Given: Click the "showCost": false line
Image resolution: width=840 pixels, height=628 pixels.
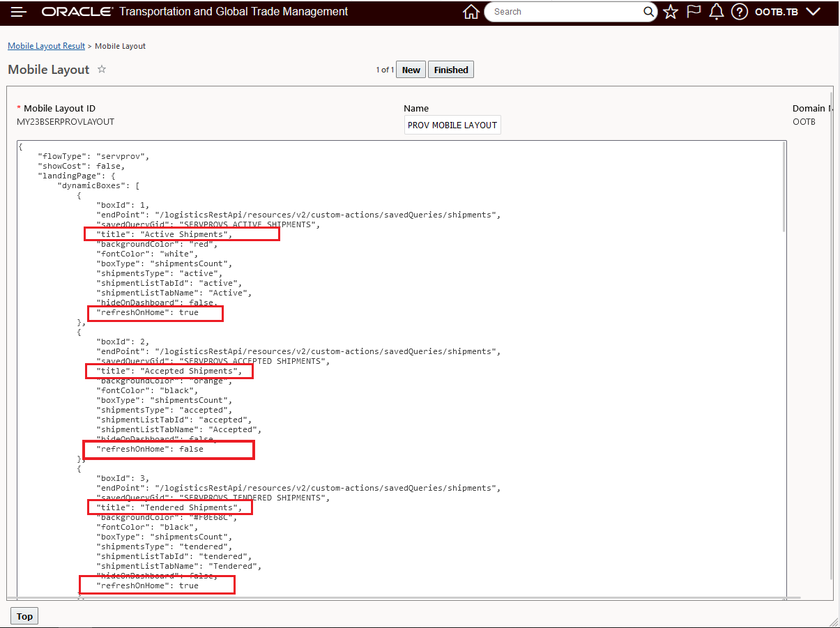Looking at the screenshot, I should click(82, 166).
